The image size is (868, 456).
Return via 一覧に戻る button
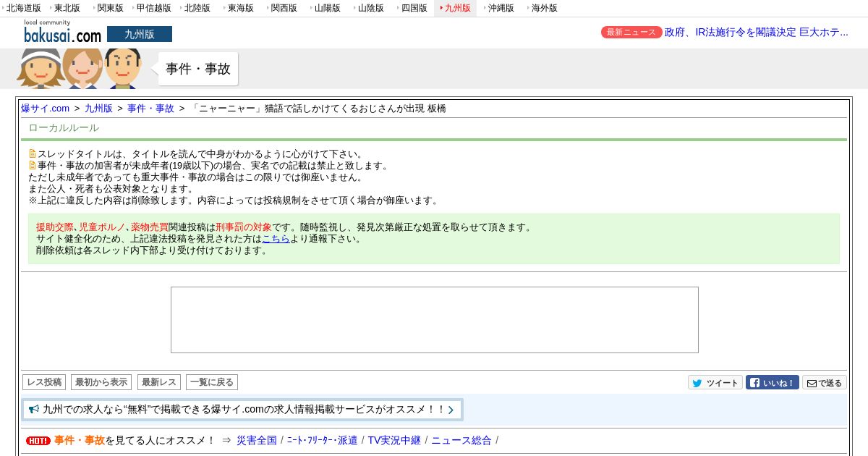[x=212, y=382]
